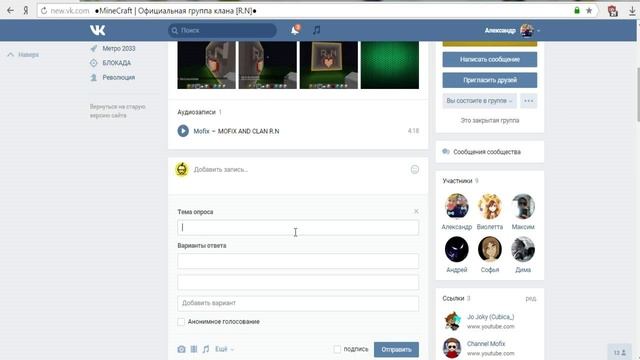
Task: Open the notifications bell icon
Action: 295,30
